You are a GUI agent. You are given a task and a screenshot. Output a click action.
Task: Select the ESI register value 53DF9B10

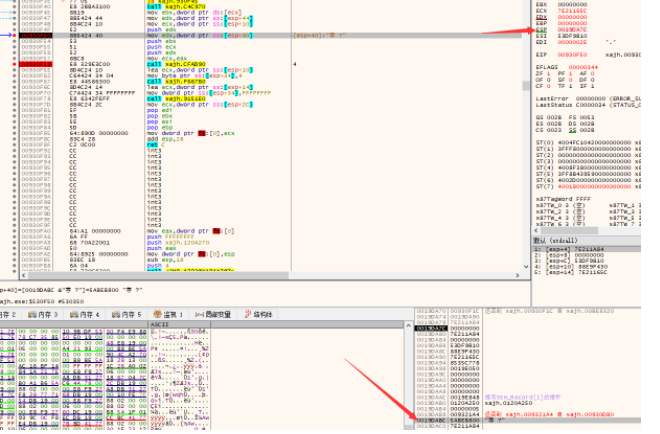572,36
